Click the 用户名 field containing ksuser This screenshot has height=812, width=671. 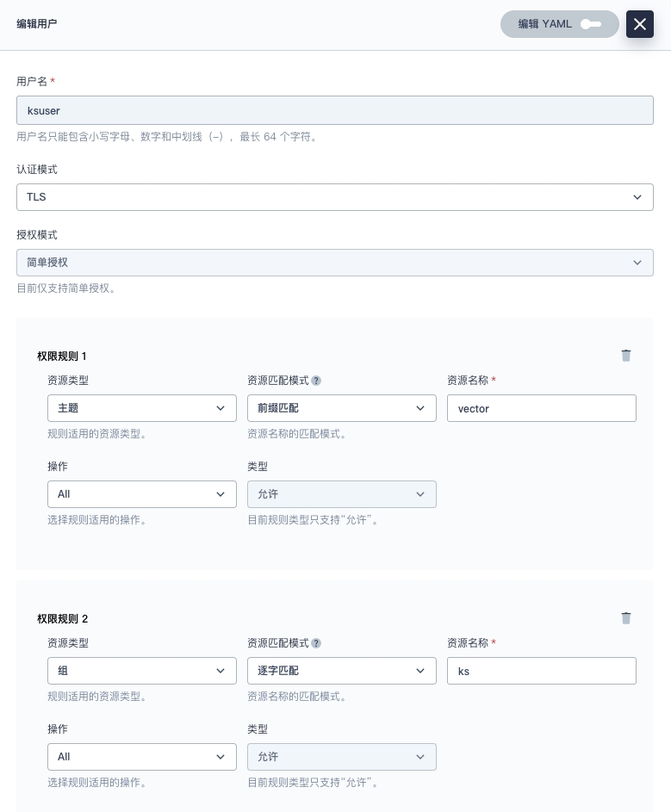click(x=334, y=111)
